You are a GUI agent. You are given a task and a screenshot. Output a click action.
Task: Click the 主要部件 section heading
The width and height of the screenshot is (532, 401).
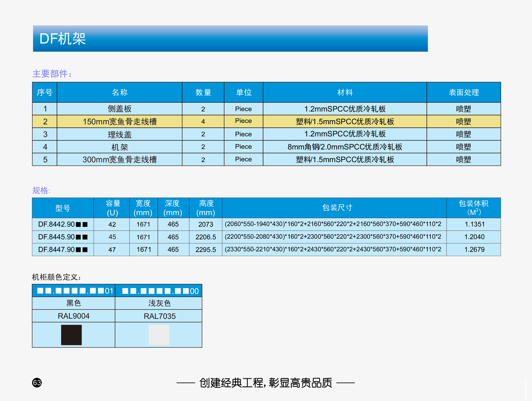click(52, 74)
